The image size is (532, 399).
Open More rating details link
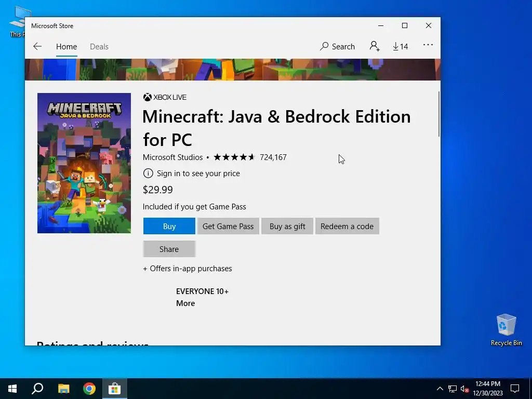(x=185, y=303)
